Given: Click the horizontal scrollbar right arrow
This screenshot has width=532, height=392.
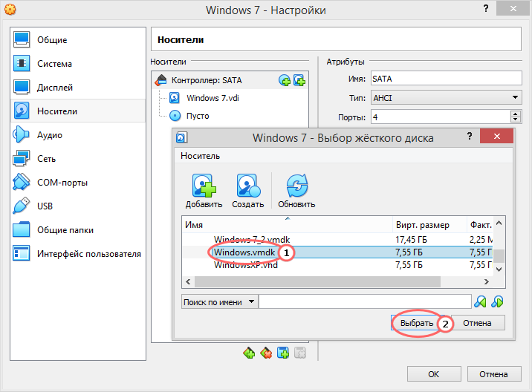Looking at the screenshot, I should [487, 282].
